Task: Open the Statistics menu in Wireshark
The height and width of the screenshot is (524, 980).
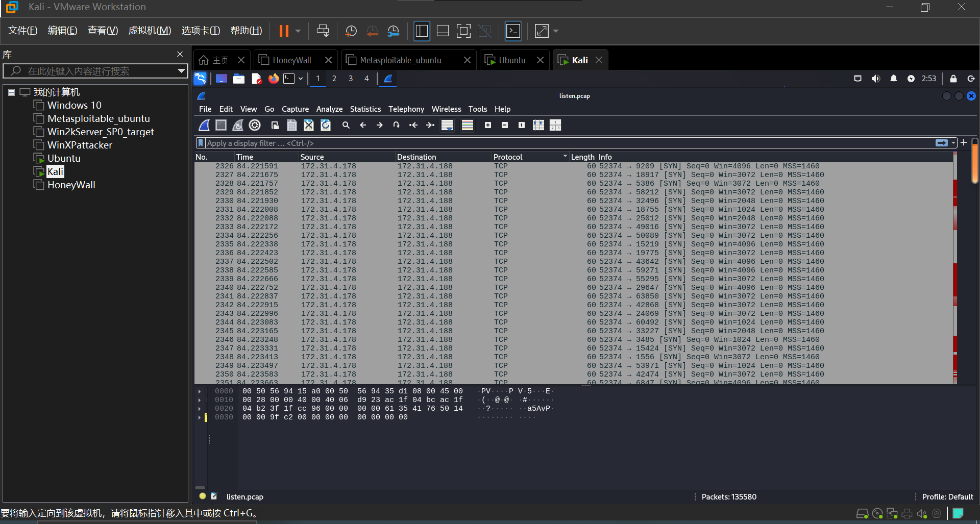Action: click(x=365, y=109)
